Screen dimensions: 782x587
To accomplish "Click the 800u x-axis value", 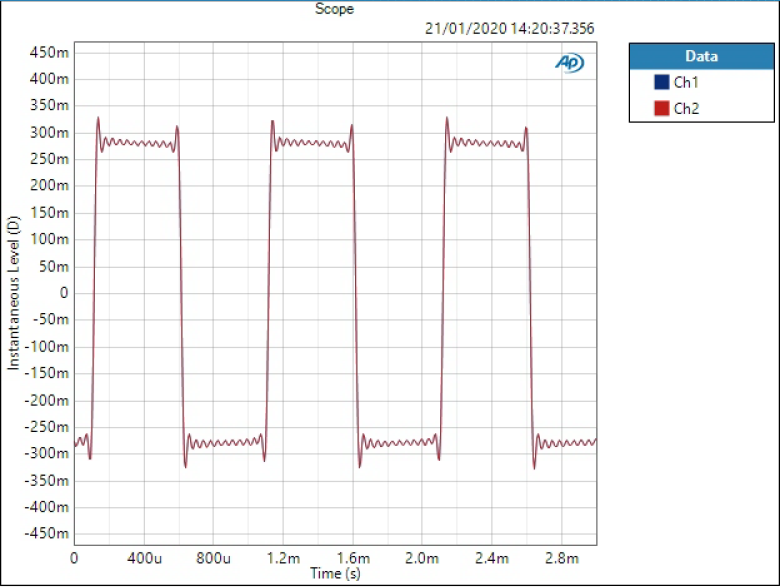I will tap(213, 558).
